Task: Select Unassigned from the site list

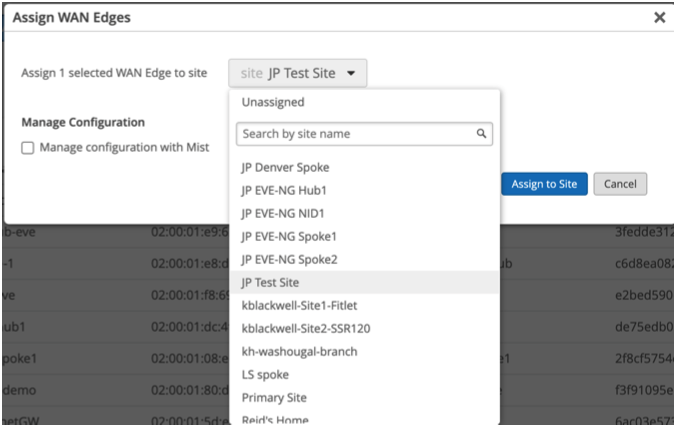Action: (273, 102)
